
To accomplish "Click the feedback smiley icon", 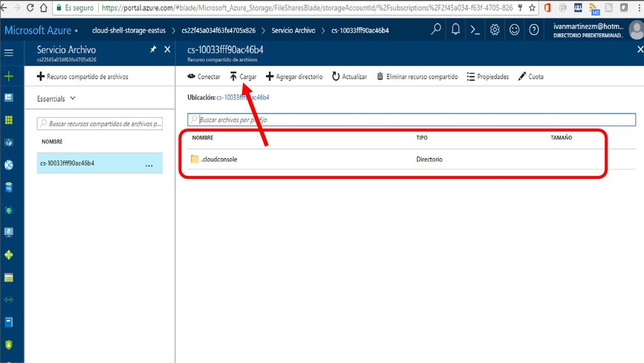I will (x=514, y=30).
